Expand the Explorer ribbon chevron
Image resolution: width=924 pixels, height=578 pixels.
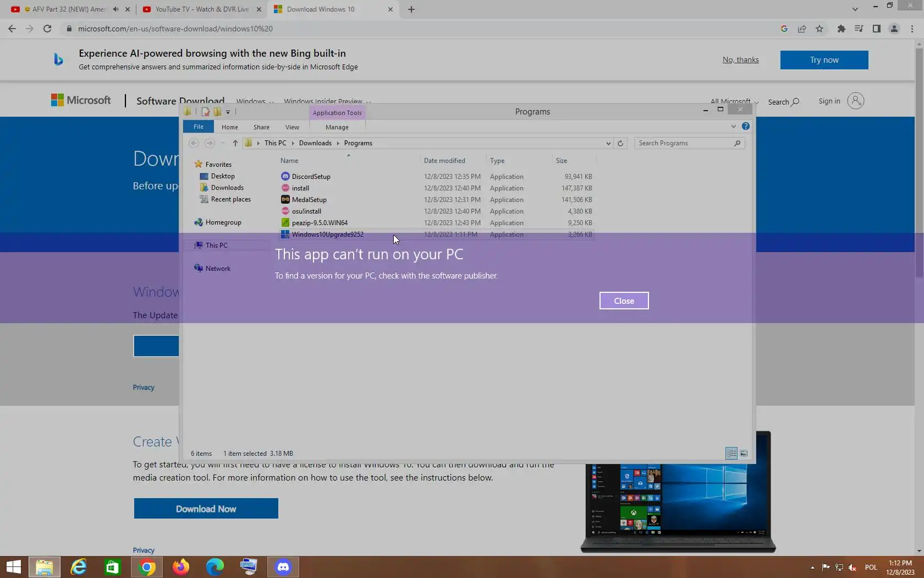tap(733, 126)
